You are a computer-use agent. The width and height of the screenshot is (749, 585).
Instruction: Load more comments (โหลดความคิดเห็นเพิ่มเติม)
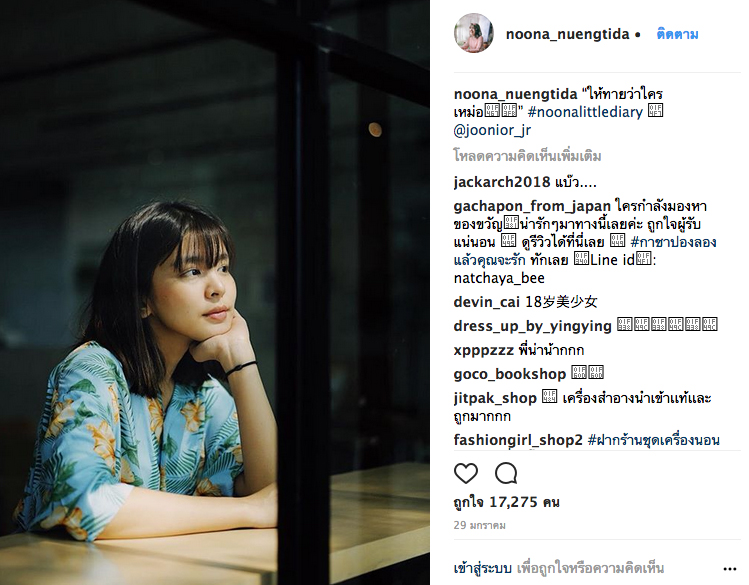[x=527, y=156]
